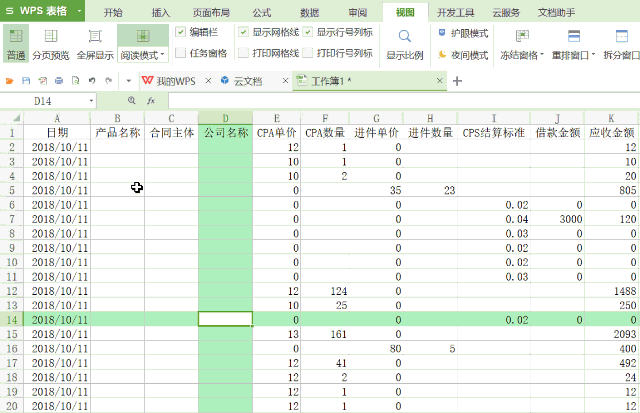640x413 pixels.
Task: Click the formula bar magnifier icon
Action: 131,100
